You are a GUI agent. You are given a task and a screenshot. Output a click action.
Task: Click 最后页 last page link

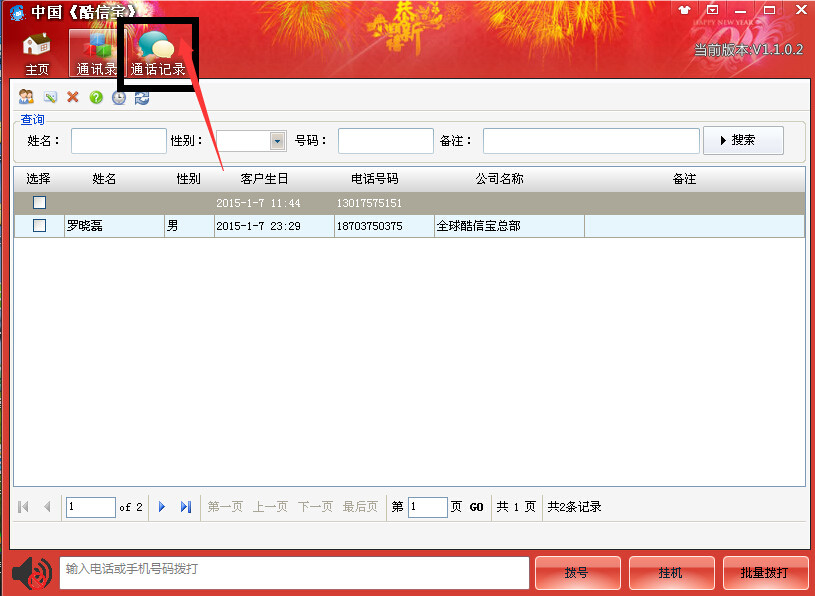click(360, 507)
